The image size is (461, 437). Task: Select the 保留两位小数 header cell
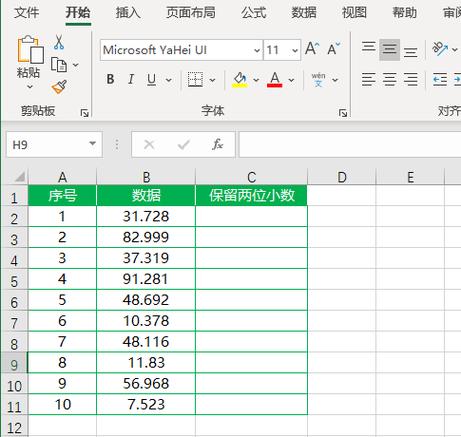tap(251, 195)
